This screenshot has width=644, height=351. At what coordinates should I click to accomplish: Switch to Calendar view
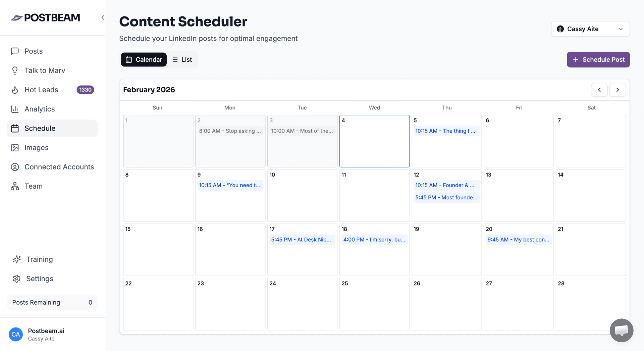pyautogui.click(x=144, y=60)
